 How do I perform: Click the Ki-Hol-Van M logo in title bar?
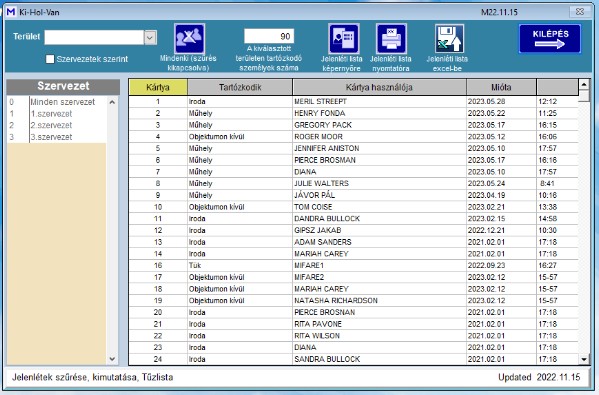click(11, 12)
